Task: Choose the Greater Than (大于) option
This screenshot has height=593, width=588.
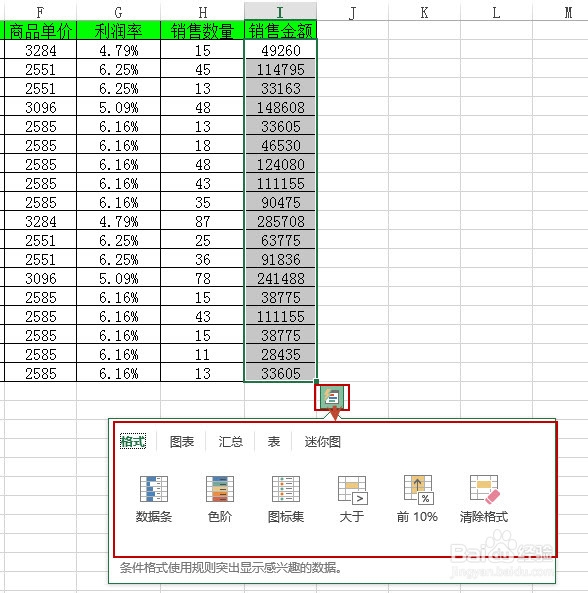Action: click(352, 499)
